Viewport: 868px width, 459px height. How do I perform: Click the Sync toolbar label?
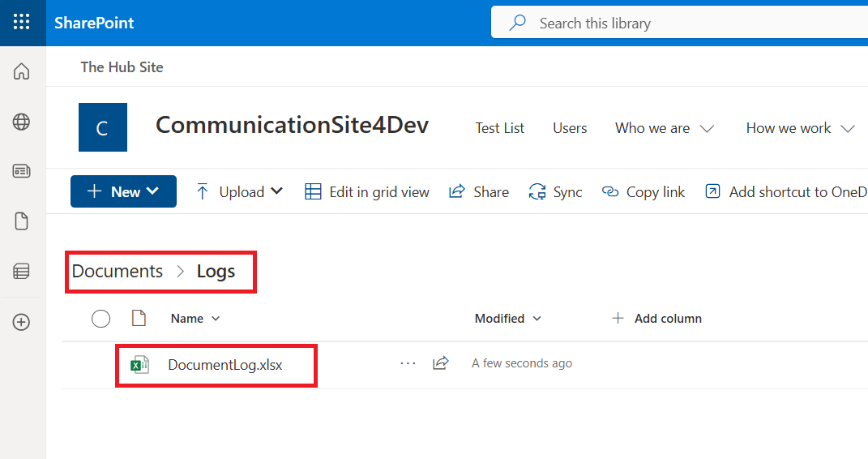[x=567, y=192]
